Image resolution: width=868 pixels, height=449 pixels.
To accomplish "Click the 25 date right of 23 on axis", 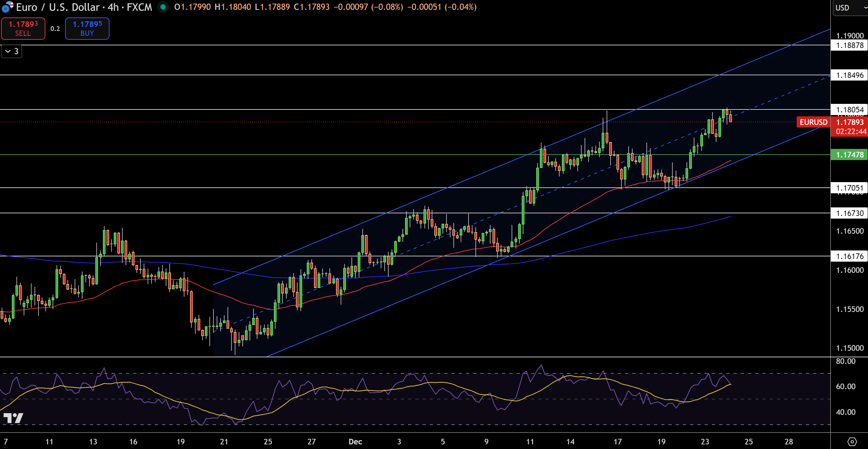I will point(748,441).
